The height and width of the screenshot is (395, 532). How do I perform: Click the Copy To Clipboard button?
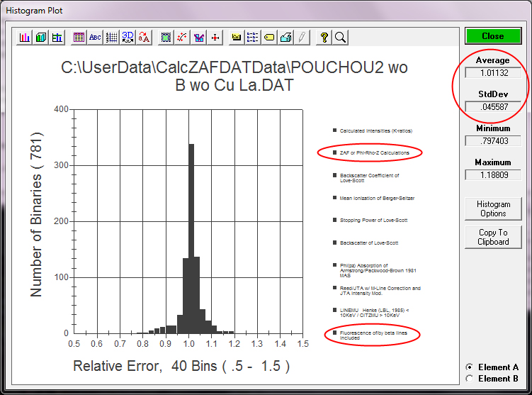493,238
